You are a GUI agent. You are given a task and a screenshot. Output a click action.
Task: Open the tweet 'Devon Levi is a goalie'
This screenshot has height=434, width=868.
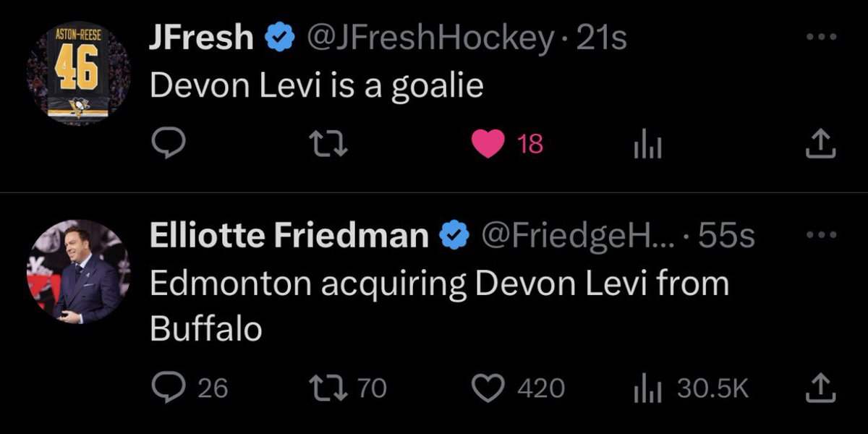pos(316,88)
